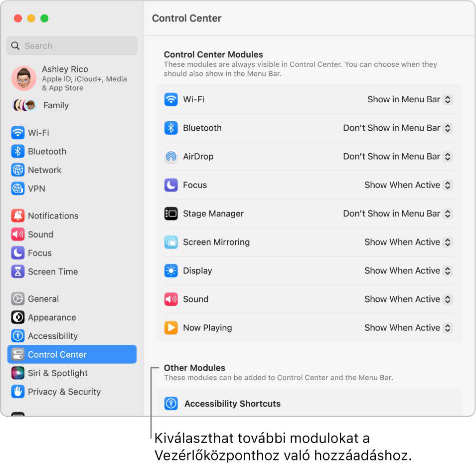Minimize window with the yellow button
The height and width of the screenshot is (466, 476).
click(x=31, y=18)
